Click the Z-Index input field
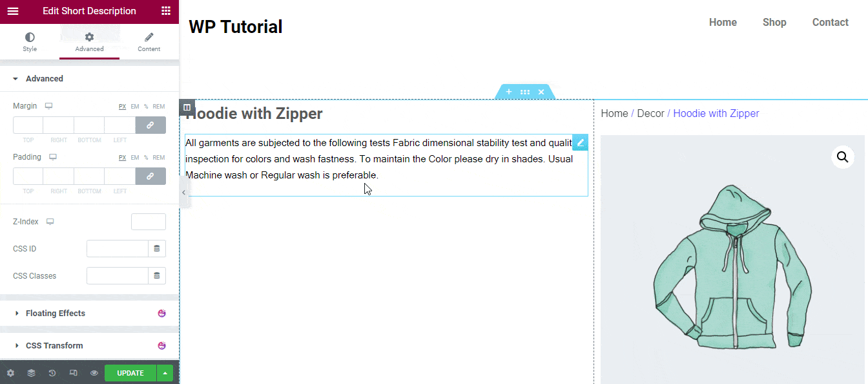The image size is (868, 384). click(x=149, y=222)
